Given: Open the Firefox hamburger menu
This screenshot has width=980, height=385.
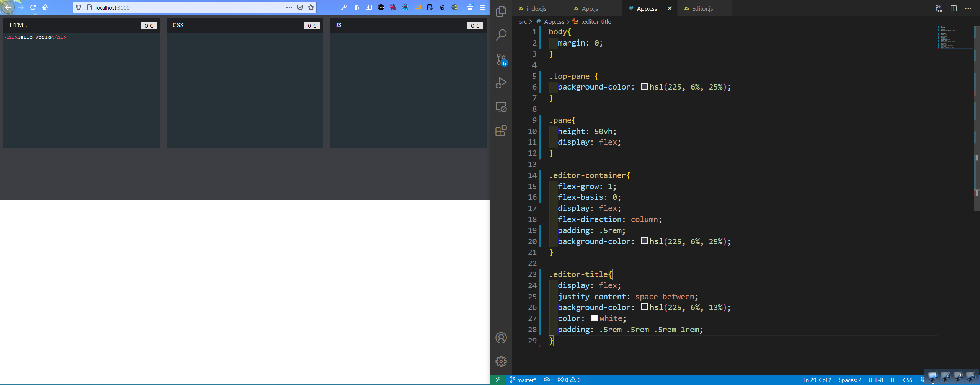Looking at the screenshot, I should (x=482, y=7).
